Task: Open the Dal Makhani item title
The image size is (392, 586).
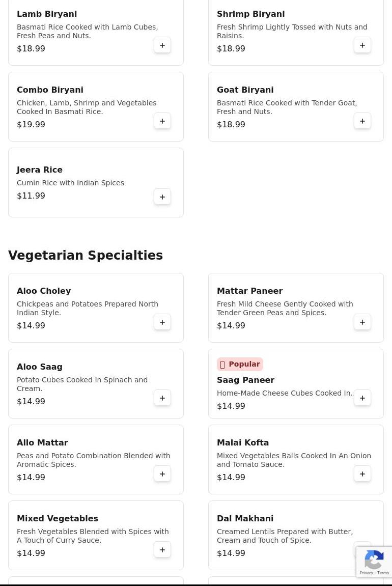Action: pyautogui.click(x=245, y=519)
